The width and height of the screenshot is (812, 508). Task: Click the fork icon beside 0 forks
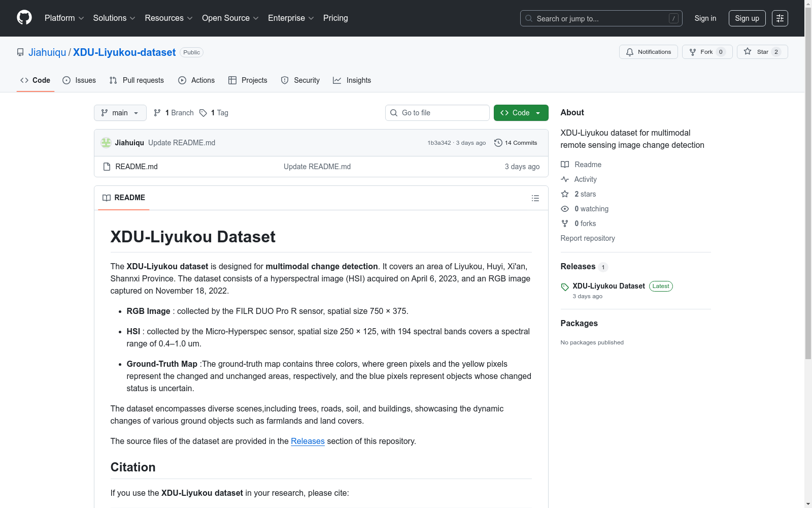(565, 224)
